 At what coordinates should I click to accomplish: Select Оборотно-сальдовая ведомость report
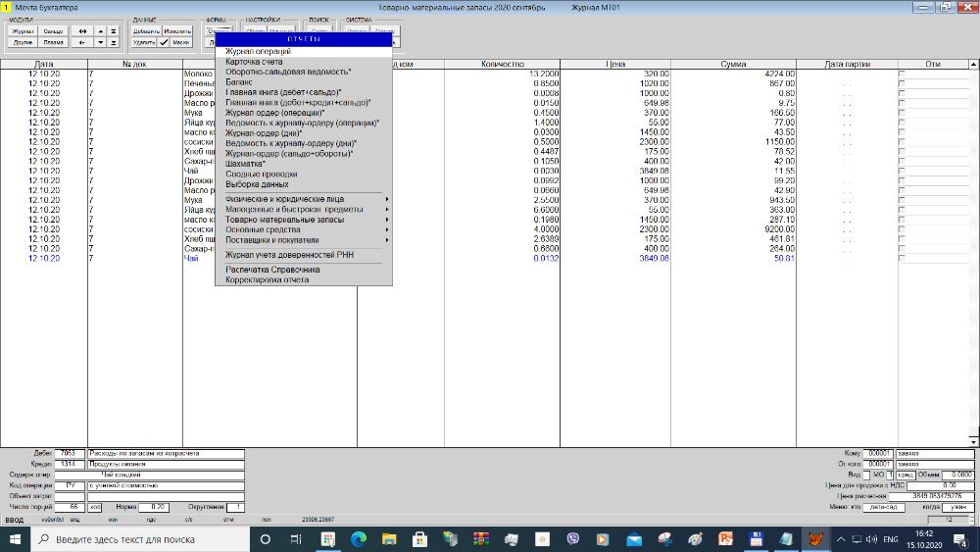coord(304,72)
